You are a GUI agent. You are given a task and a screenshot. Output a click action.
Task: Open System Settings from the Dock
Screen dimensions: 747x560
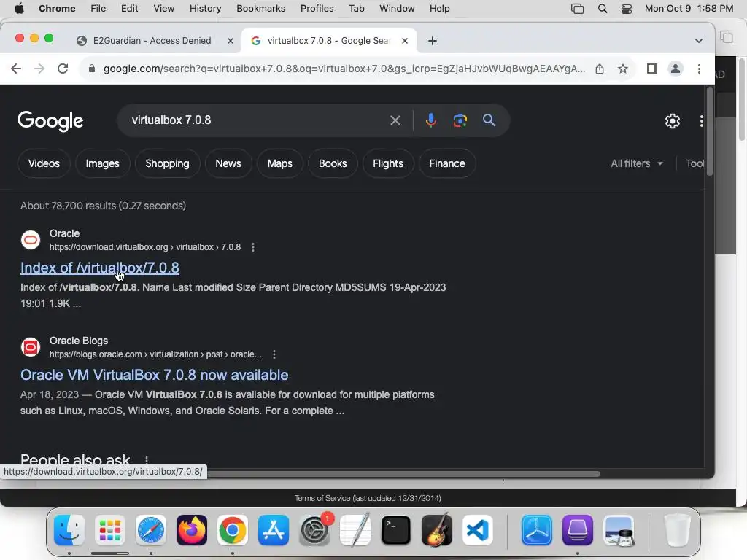(x=314, y=530)
